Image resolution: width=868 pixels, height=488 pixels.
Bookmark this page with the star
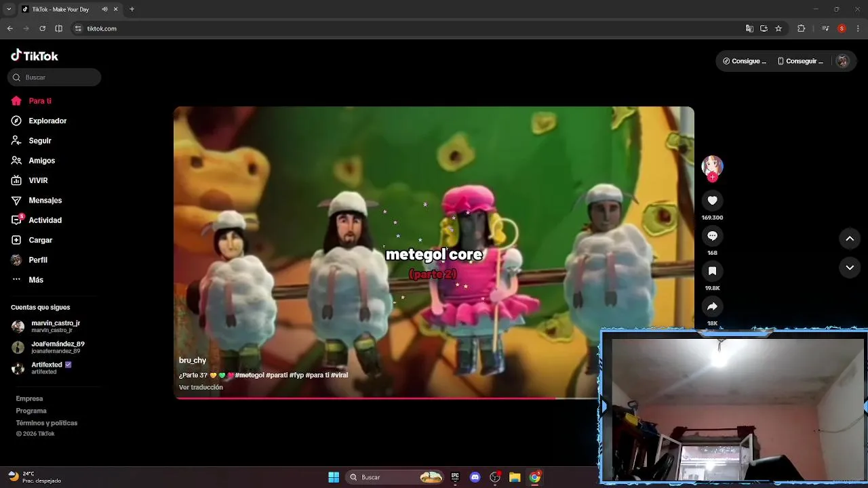(778, 28)
